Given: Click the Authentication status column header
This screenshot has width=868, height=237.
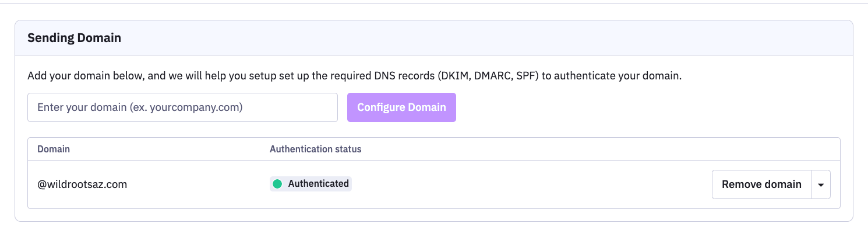Looking at the screenshot, I should (x=315, y=149).
